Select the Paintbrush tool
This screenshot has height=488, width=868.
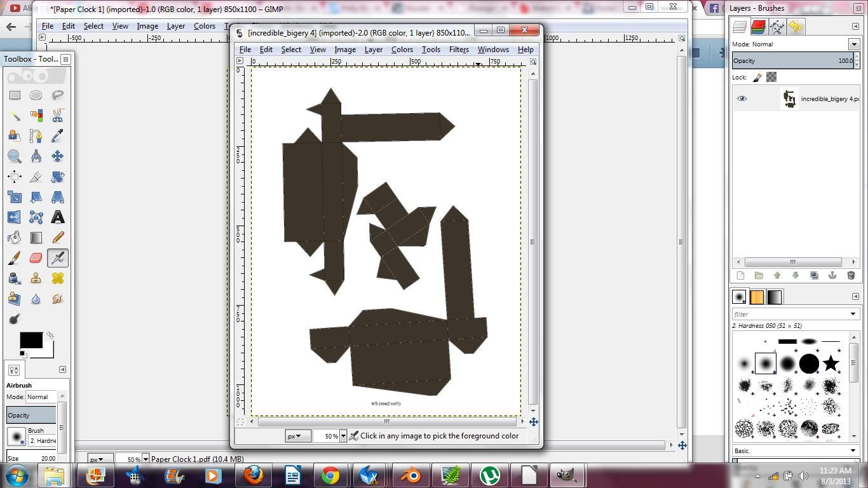[15, 258]
